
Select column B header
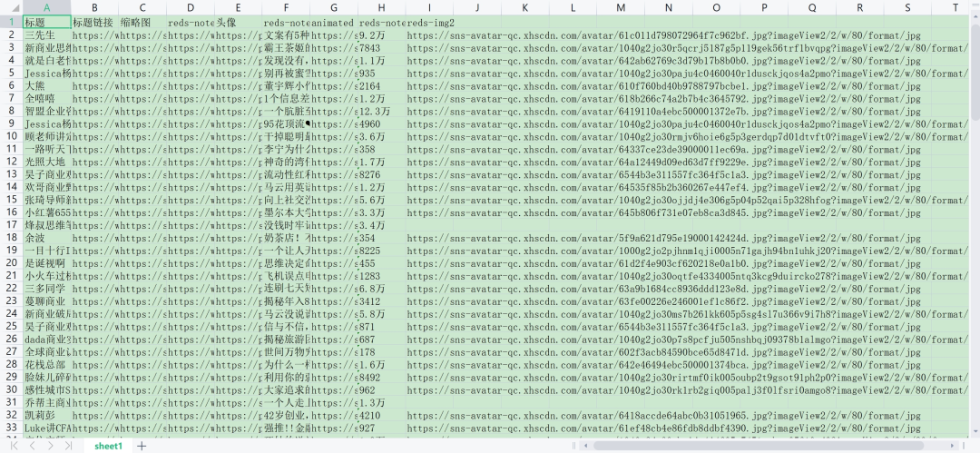tap(94, 7)
